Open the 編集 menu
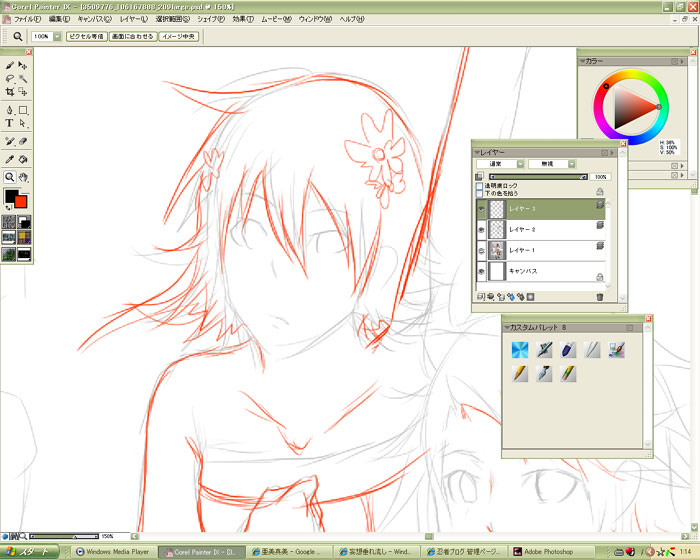The width and height of the screenshot is (700, 560). 59,19
